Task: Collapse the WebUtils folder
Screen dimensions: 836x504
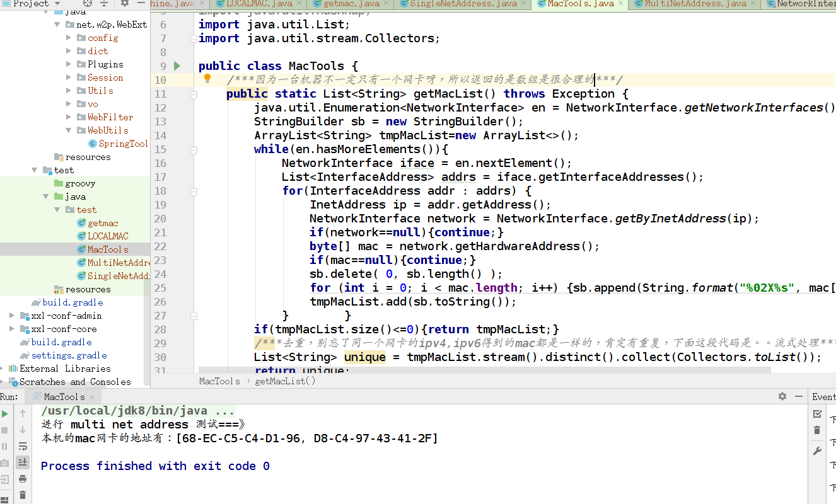Action: coord(69,130)
